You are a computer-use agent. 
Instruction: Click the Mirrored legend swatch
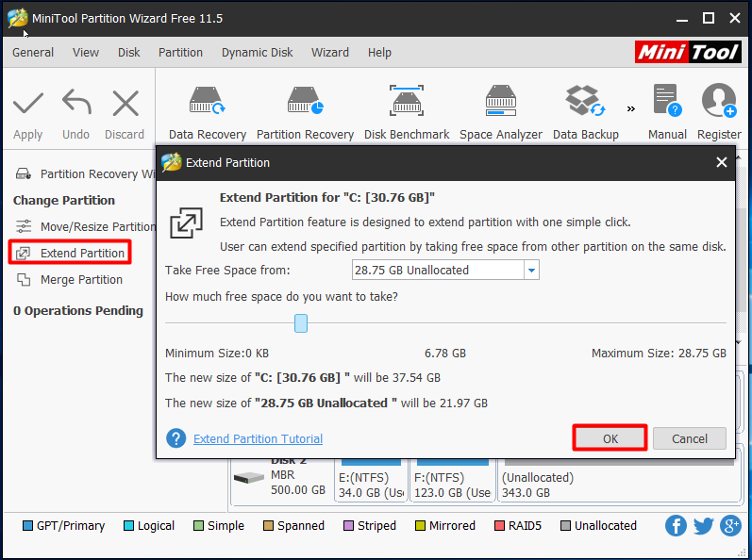tap(420, 525)
